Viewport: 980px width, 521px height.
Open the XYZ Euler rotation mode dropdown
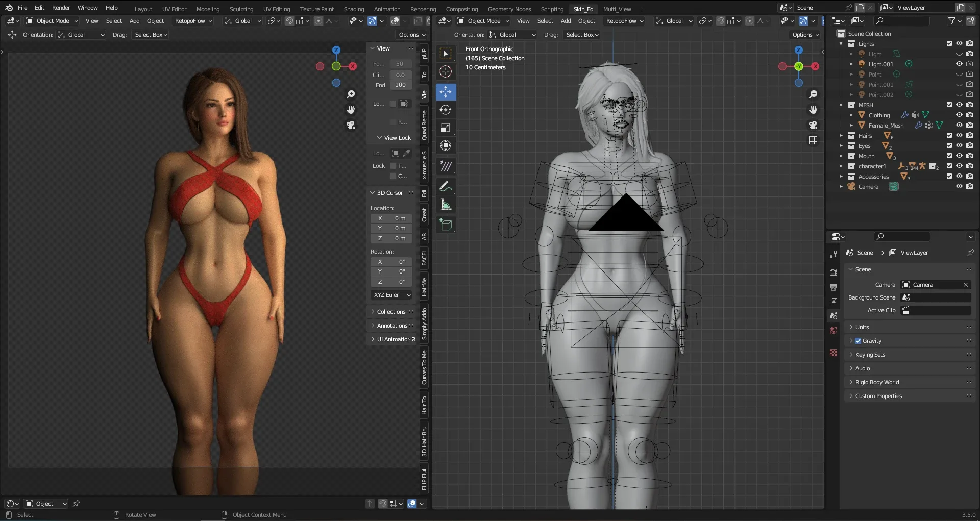click(x=391, y=295)
